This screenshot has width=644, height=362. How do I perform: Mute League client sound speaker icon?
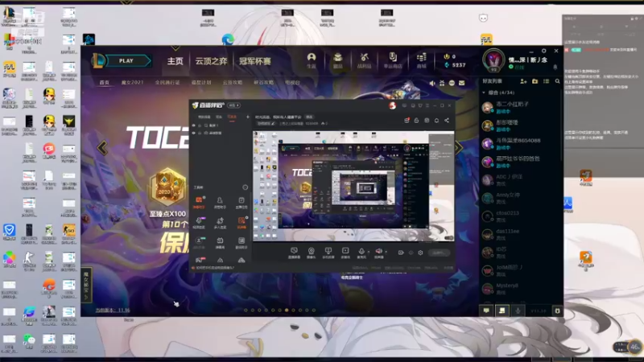(432, 83)
